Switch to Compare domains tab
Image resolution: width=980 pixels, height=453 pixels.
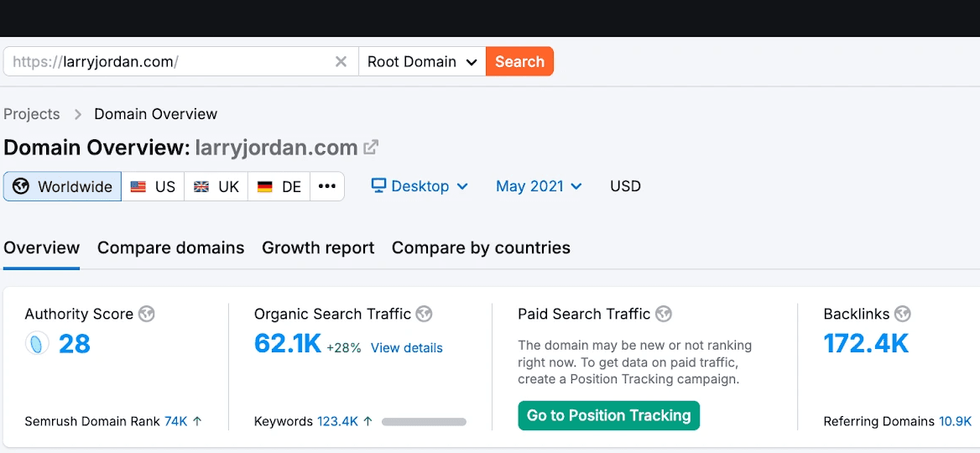click(x=170, y=248)
